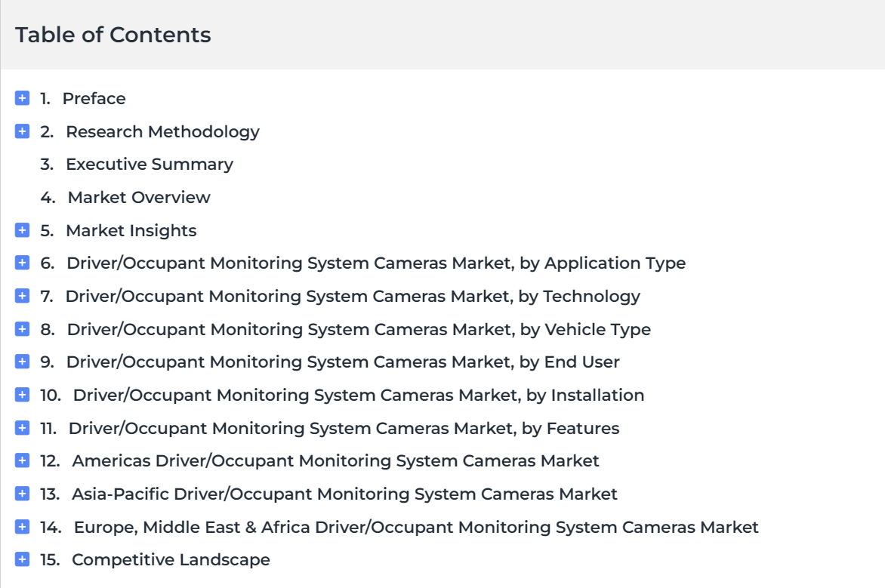
Task: Select Competitive Landscape title text
Action: [171, 560]
